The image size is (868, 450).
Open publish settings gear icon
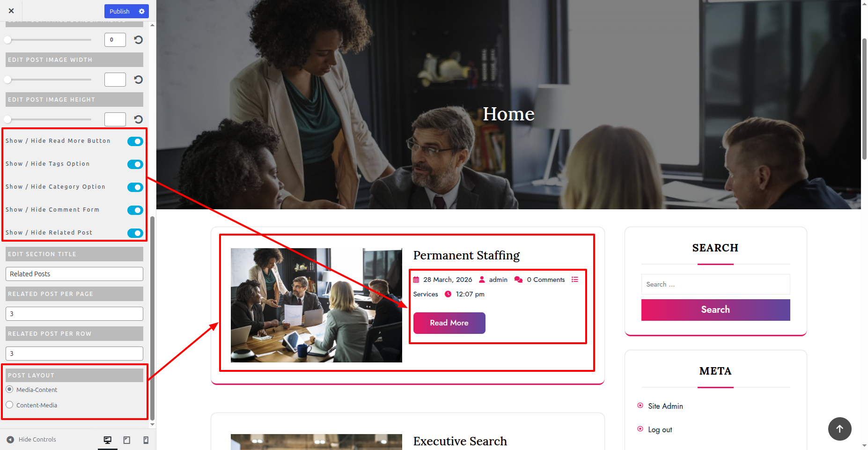(x=142, y=11)
